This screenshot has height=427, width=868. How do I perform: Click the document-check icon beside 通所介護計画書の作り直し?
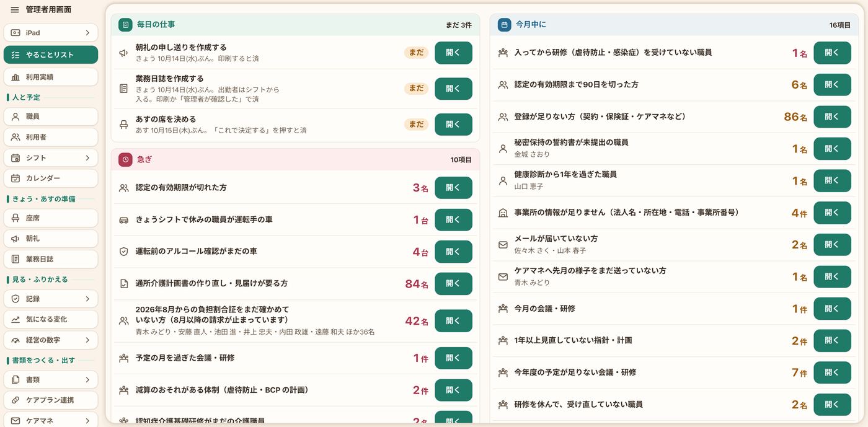point(123,284)
